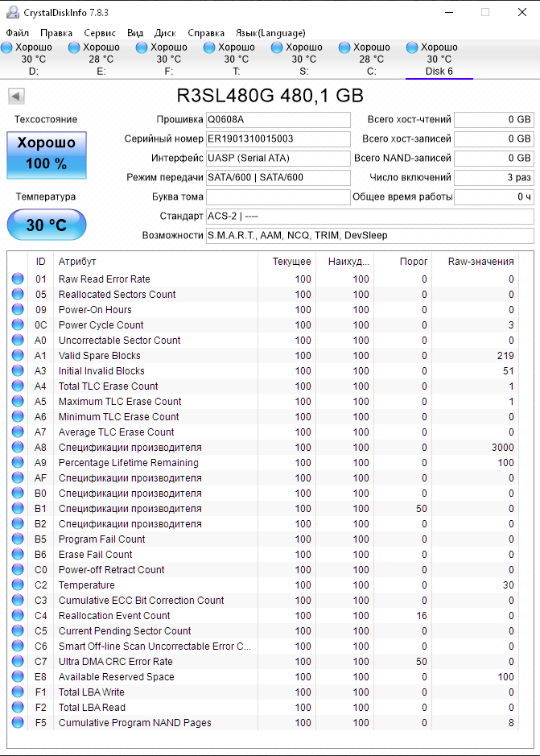The height and width of the screenshot is (756, 540).
Task: Click the 30 °C temperature button
Action: [x=47, y=225]
